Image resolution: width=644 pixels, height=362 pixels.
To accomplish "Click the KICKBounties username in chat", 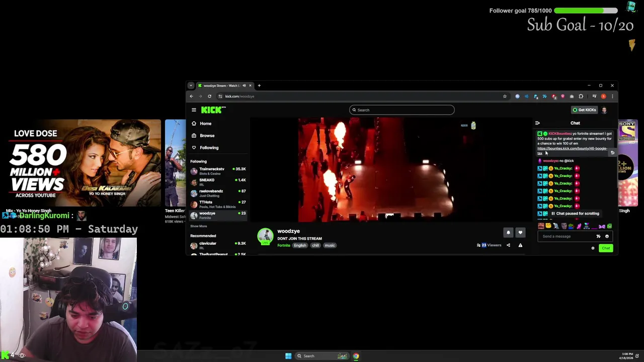I will [x=560, y=134].
